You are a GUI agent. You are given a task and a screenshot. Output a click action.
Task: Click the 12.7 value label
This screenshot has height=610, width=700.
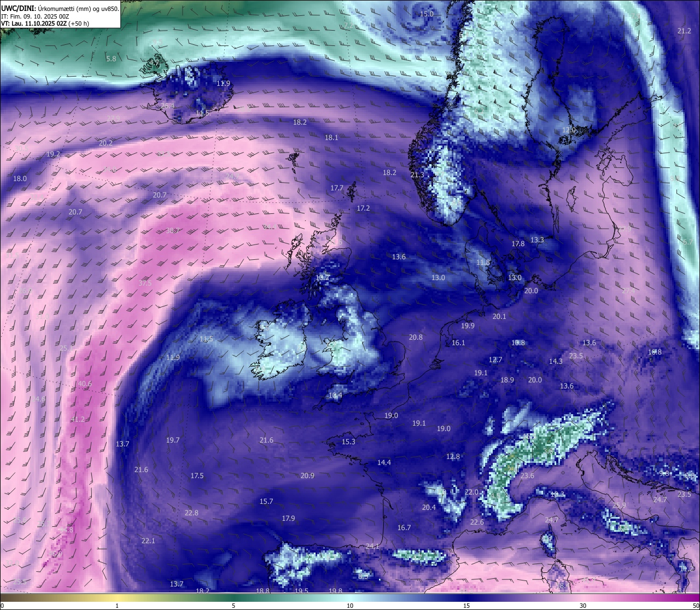[x=495, y=360]
